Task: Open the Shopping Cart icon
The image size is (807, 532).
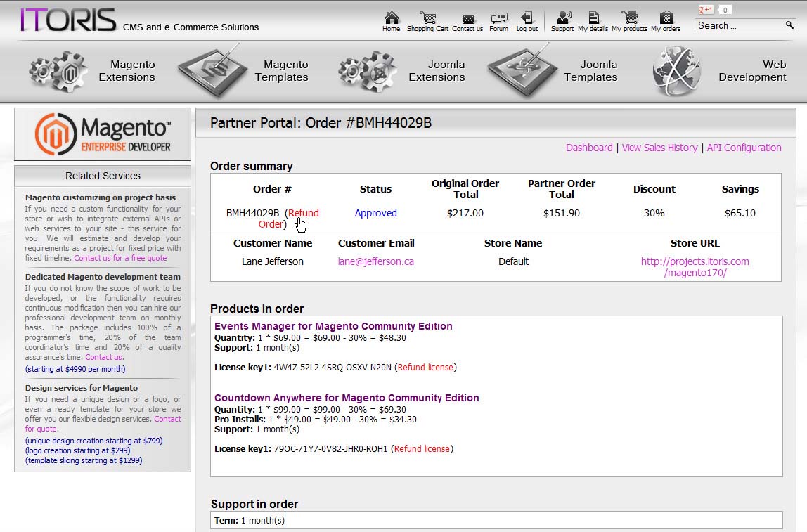Action: pos(427,18)
